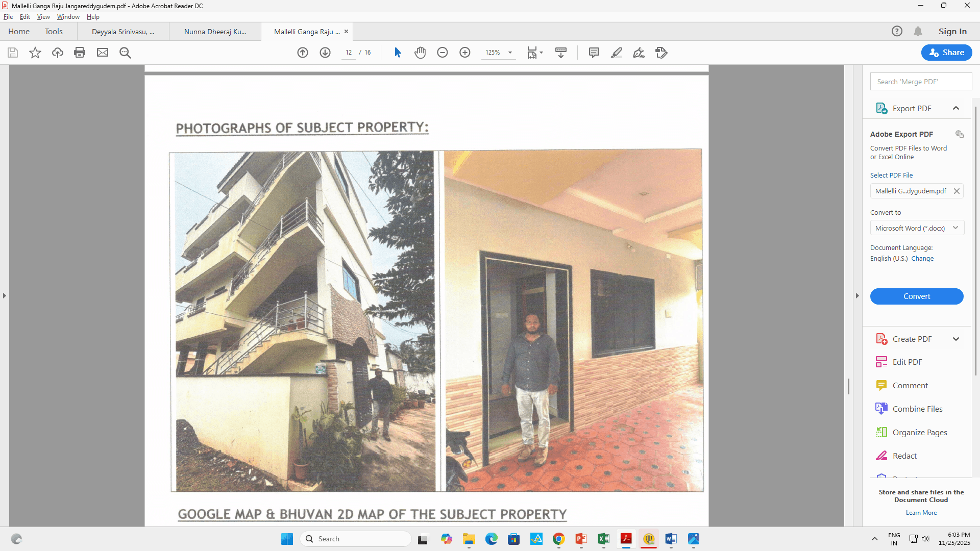Click the right photograph of the man at doorway
980x551 pixels.
[x=573, y=320]
